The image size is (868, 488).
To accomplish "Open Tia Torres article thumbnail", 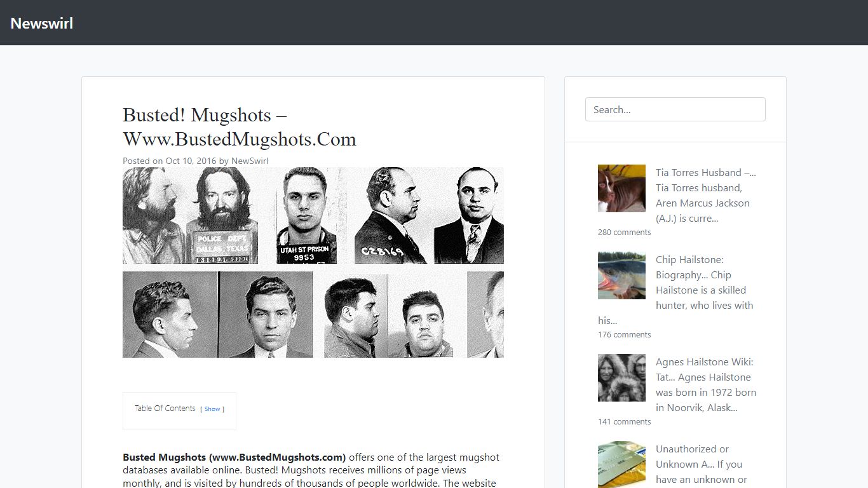I will [x=621, y=188].
